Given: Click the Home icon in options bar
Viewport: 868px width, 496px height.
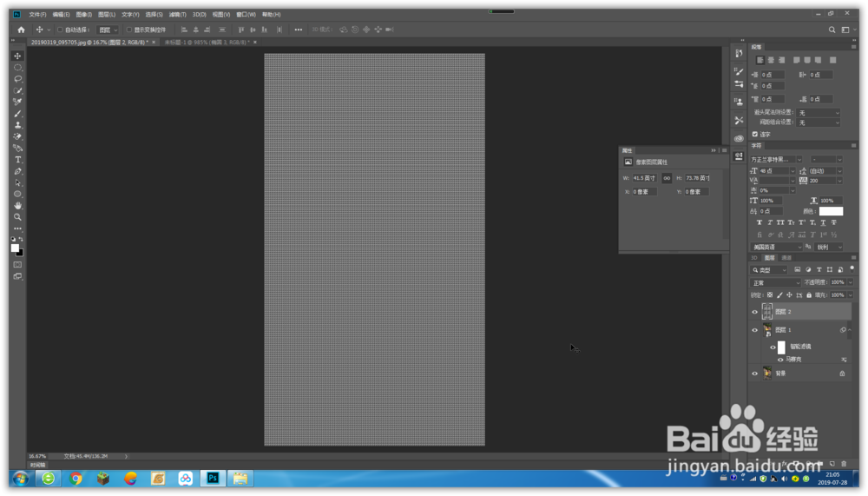Looking at the screenshot, I should pos(21,30).
